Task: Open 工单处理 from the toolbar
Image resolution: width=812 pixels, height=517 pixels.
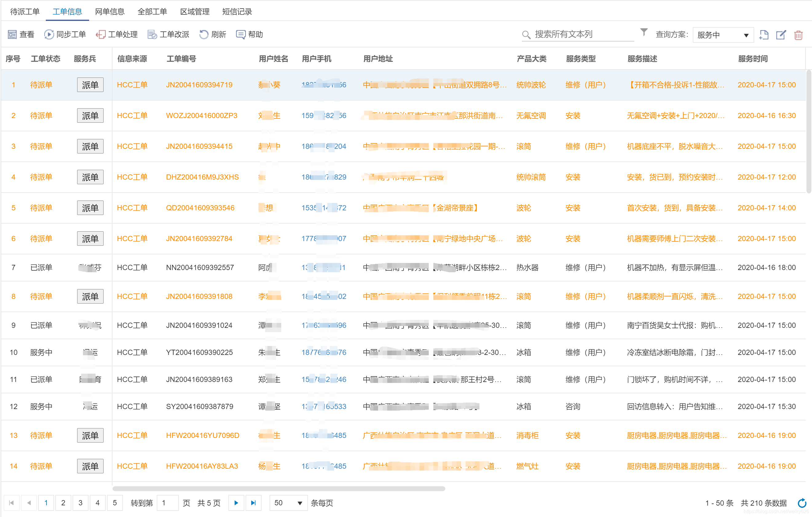Action: (x=117, y=34)
